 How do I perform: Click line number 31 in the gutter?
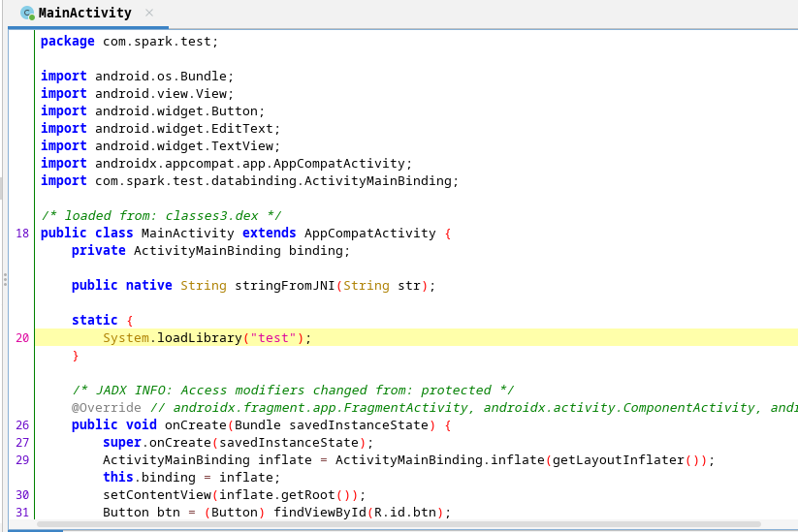pyautogui.click(x=22, y=513)
